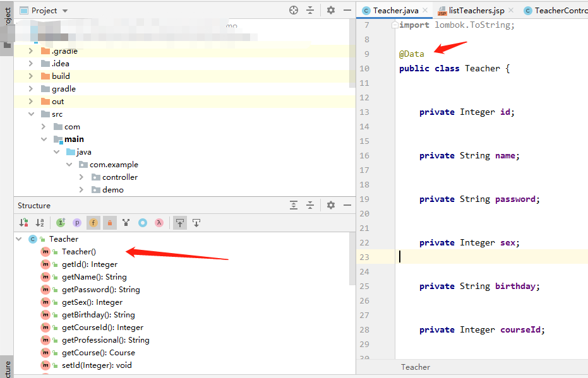The image size is (588, 378).
Task: Toggle show anonymous classes circle icon
Action: click(x=143, y=223)
